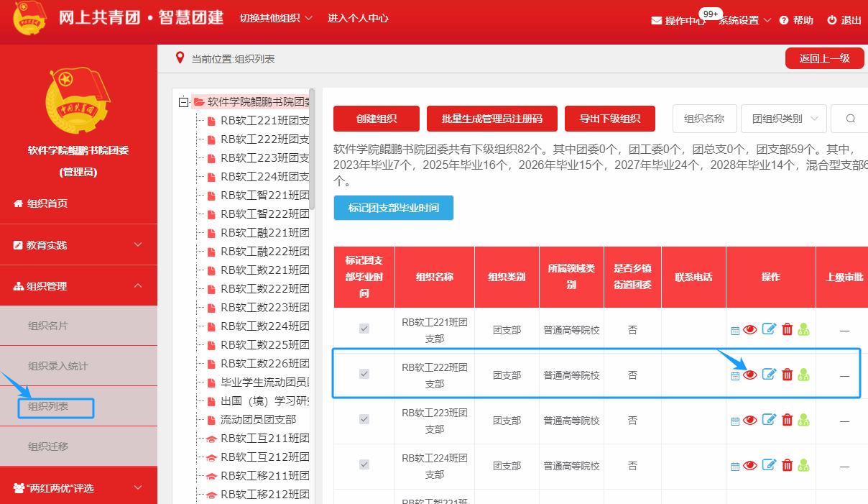Delete RB软工221班团支部 using trash icon

pyautogui.click(x=788, y=329)
